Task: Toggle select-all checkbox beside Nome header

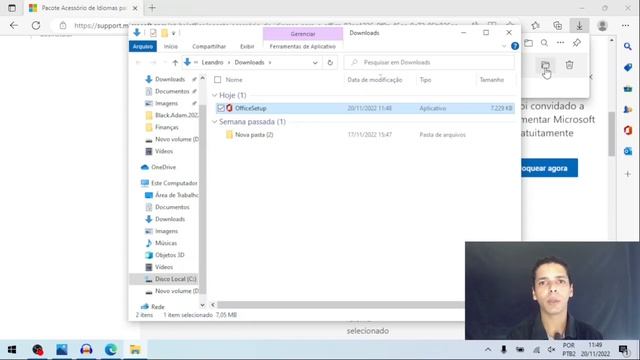Action: (218, 80)
